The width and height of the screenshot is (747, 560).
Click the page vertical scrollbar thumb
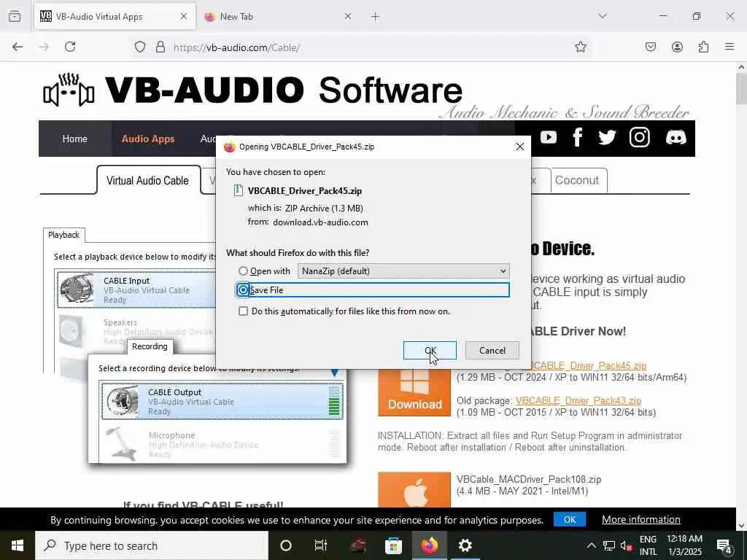click(x=741, y=88)
